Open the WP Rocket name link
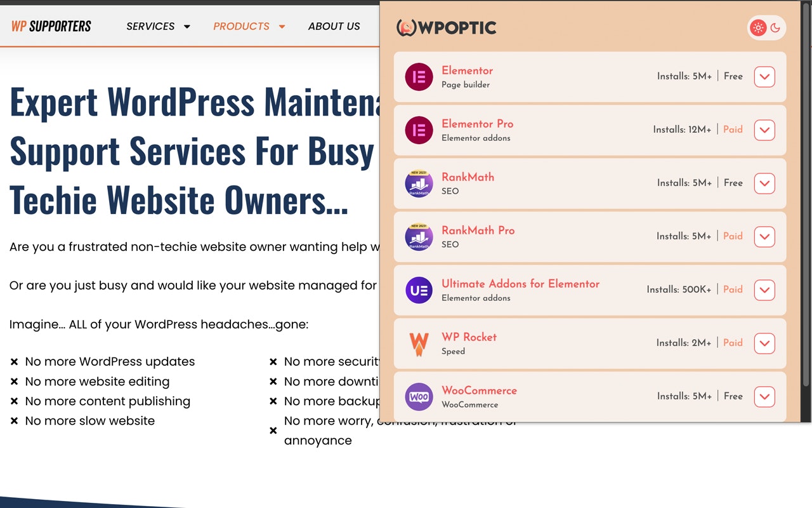 469,337
